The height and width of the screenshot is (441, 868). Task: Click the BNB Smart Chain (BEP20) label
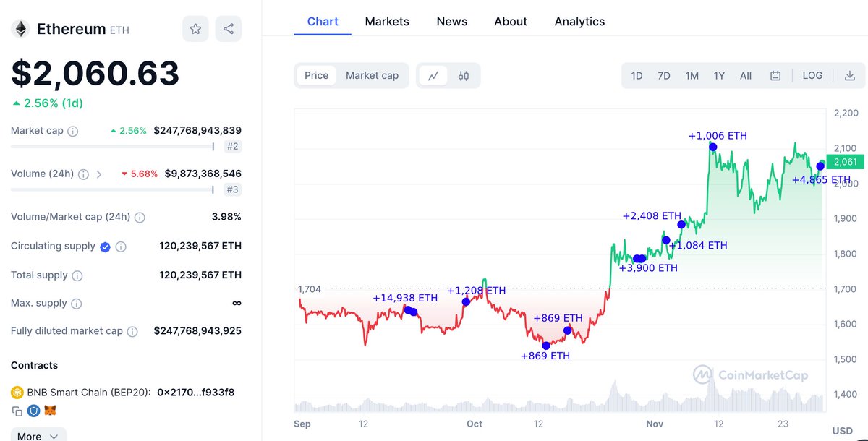[89, 393]
